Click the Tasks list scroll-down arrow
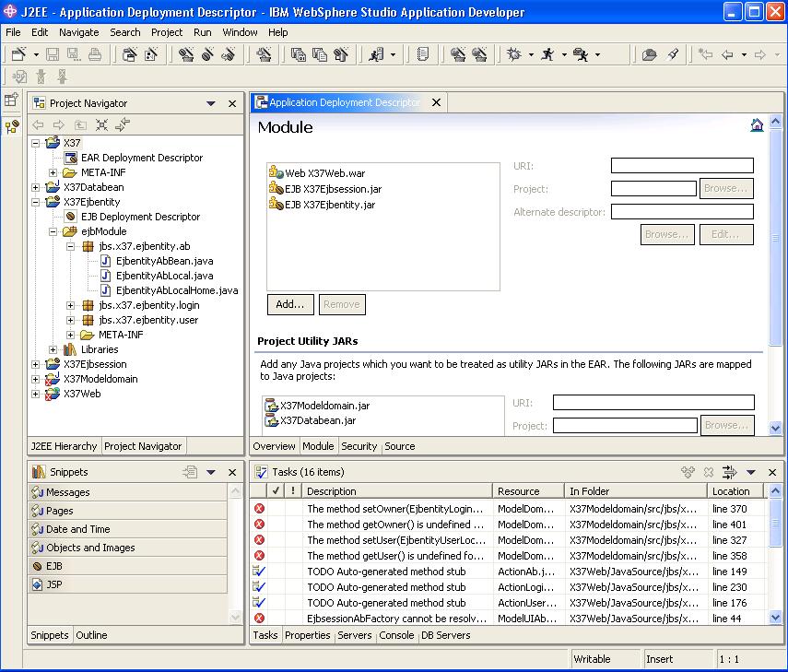This screenshot has height=672, width=788. [x=775, y=618]
